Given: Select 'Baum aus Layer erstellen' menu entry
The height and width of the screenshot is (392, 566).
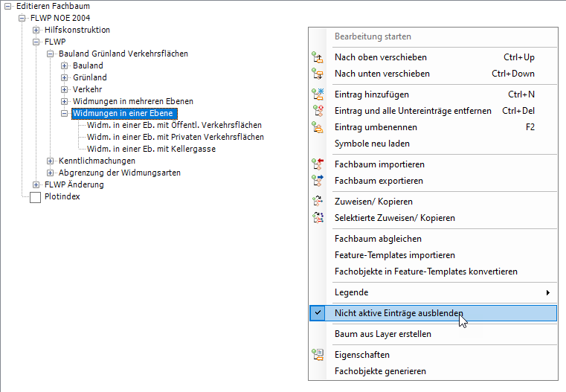Looking at the screenshot, I should (x=382, y=334).
